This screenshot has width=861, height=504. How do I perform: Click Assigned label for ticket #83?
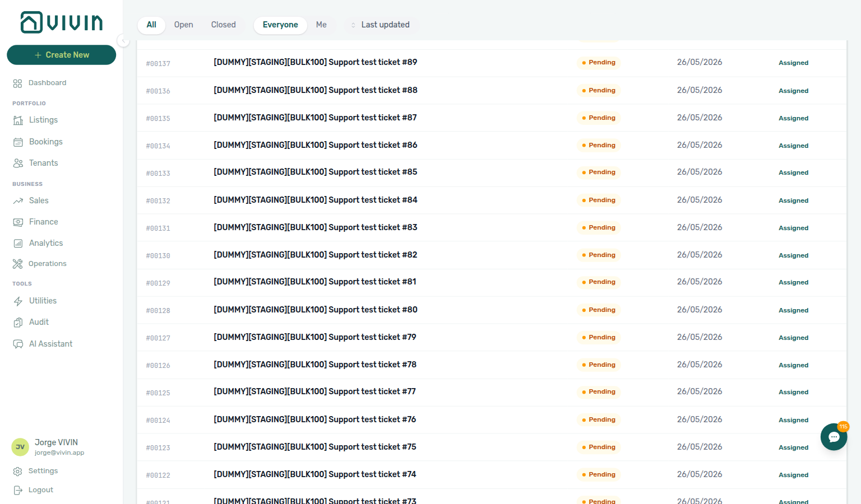tap(793, 228)
